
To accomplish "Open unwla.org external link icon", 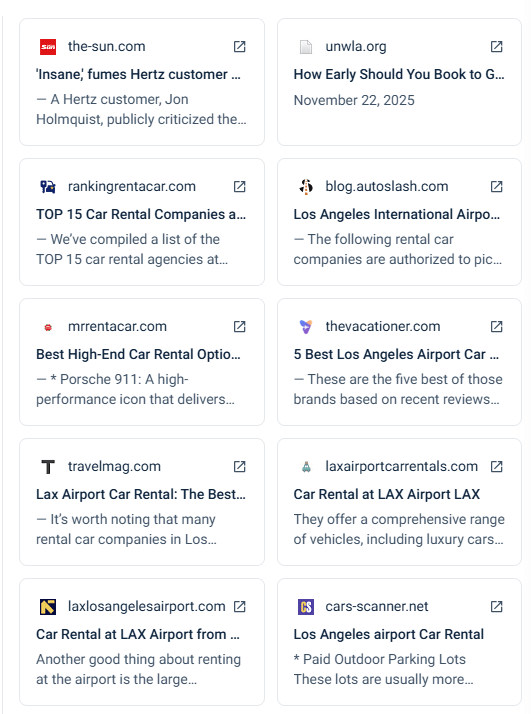I will tap(496, 46).
